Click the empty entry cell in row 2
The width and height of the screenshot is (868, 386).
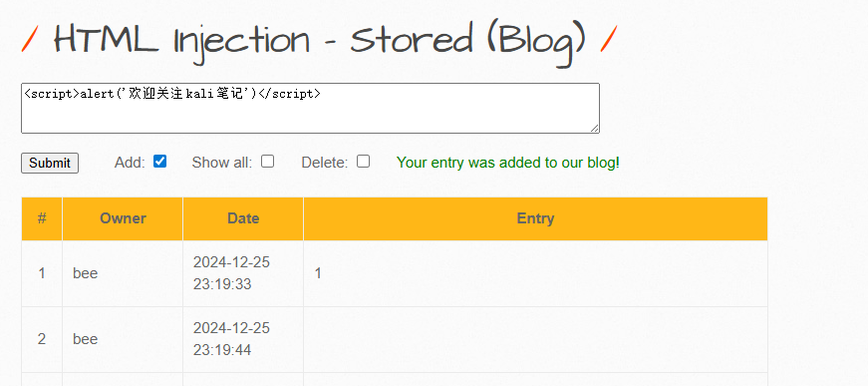(535, 339)
